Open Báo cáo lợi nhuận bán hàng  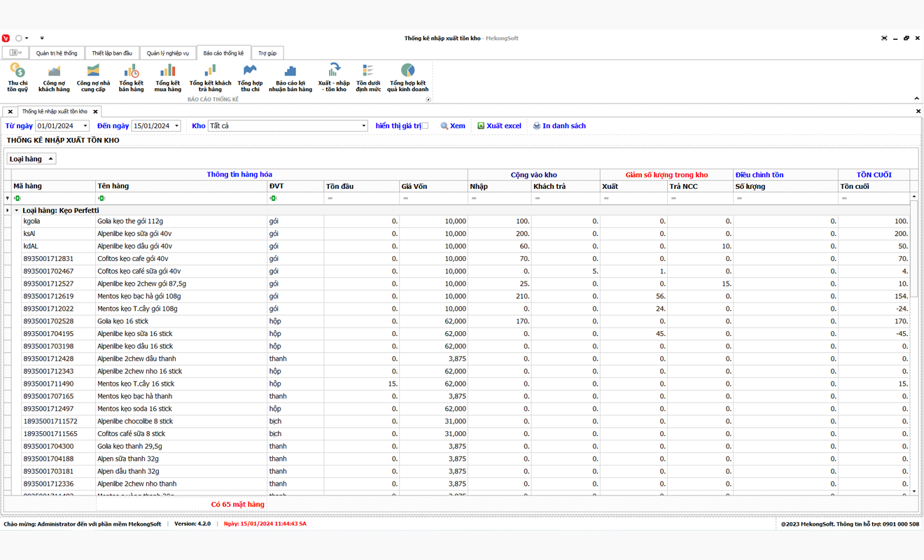pos(290,78)
